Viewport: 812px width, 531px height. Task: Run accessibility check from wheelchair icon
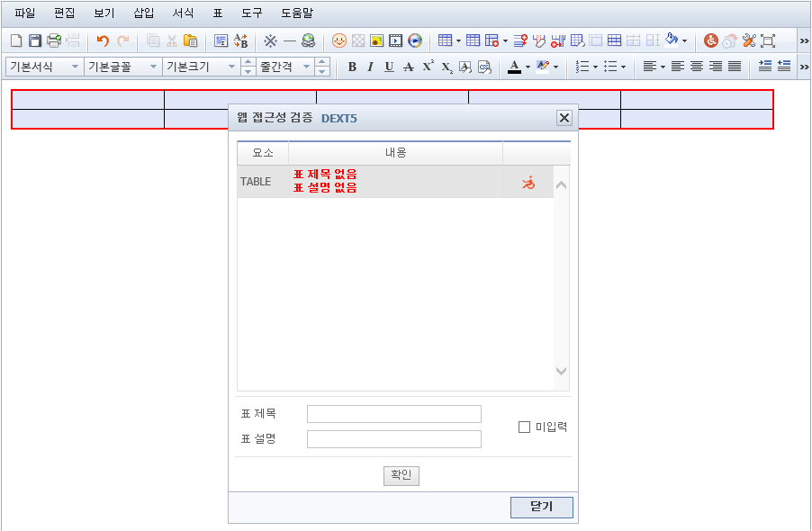pyautogui.click(x=711, y=40)
